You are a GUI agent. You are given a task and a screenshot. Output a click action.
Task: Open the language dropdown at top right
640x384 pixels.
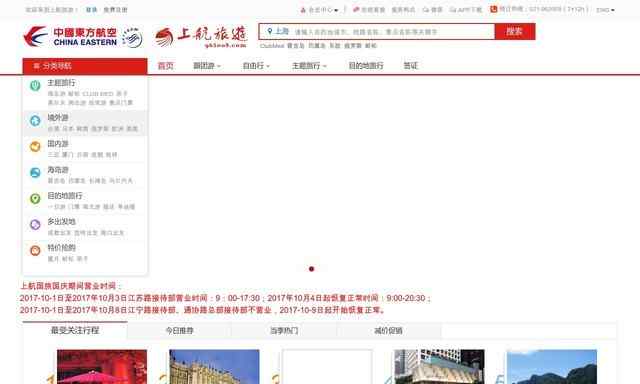coord(605,10)
